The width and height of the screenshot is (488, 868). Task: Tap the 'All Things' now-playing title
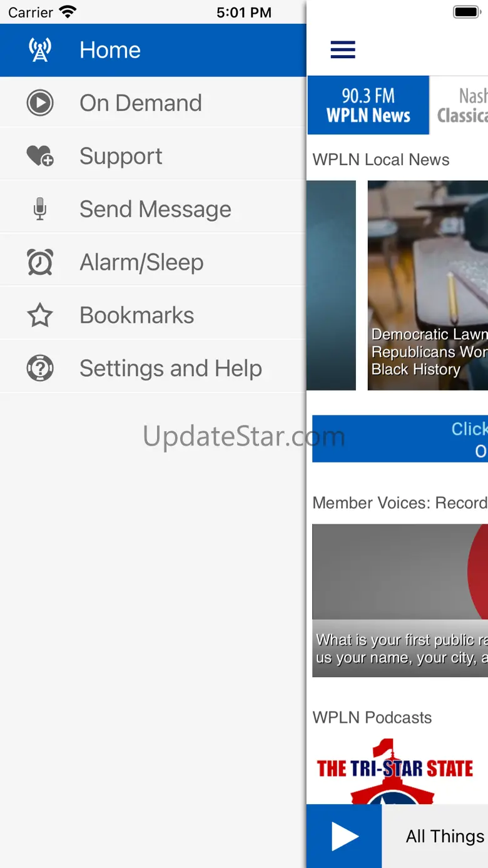pyautogui.click(x=445, y=836)
